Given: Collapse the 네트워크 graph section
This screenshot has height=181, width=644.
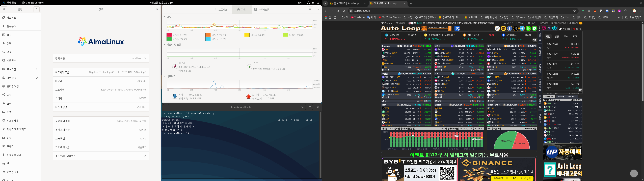Looking at the screenshot, I should tap(165, 76).
